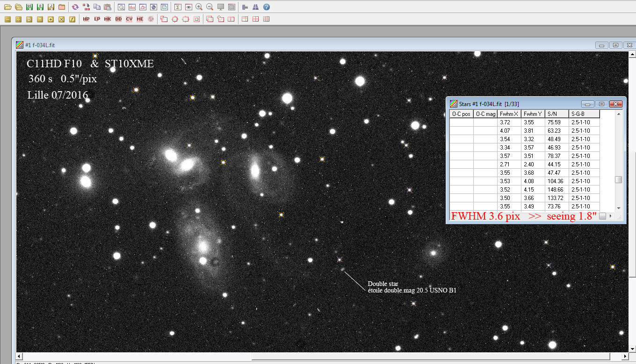Open help with the blue question mark
Viewport: 636px width, 364px height.
point(267,7)
